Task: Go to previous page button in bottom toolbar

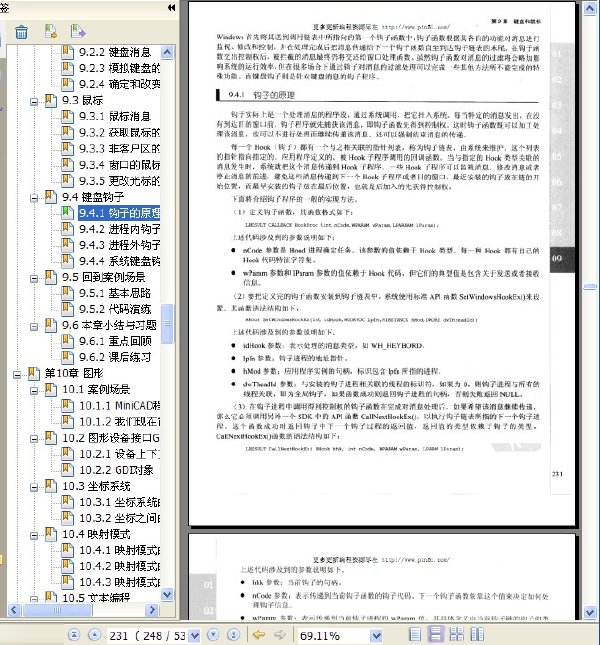Action: pyautogui.click(x=94, y=635)
